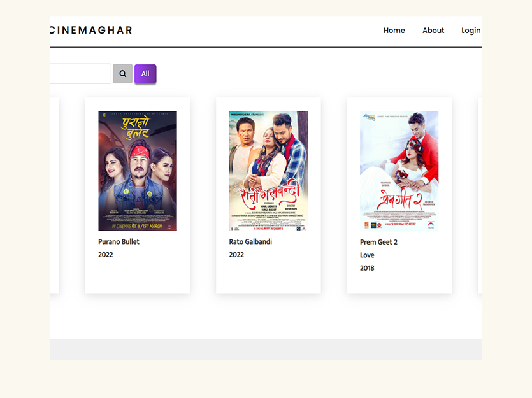The height and width of the screenshot is (398, 532).
Task: Click the 2022 year under Rato Galbandi
Action: pos(236,255)
